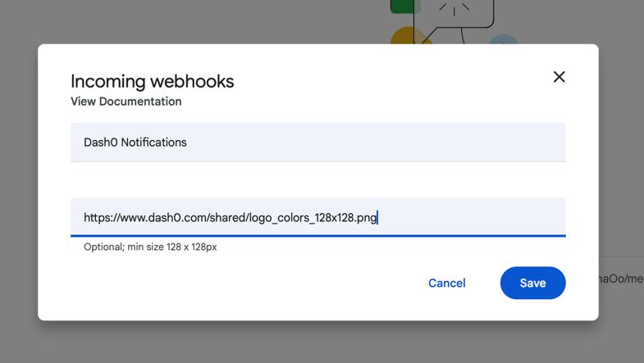Place cursor after '128x128.png' in URL
The height and width of the screenshot is (363, 644).
378,217
